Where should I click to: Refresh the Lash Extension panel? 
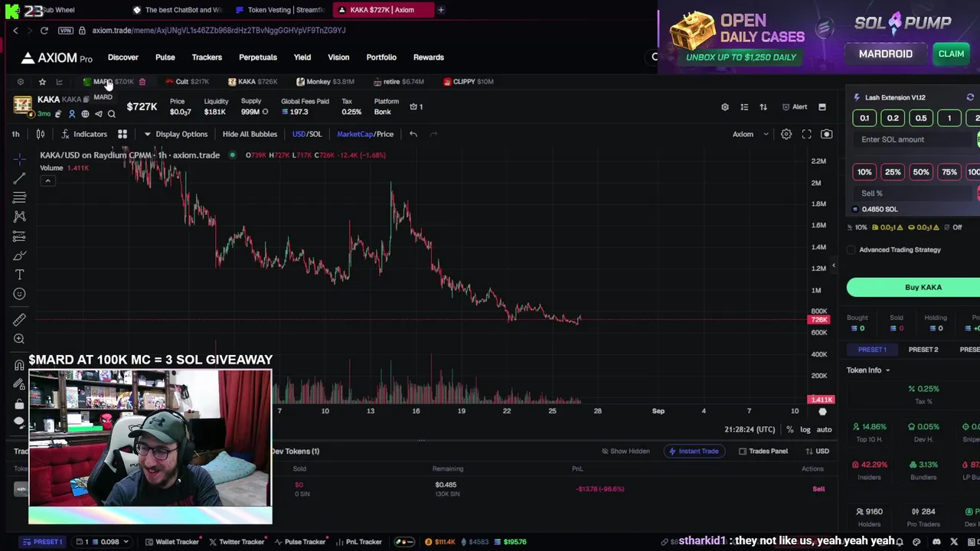tap(970, 97)
